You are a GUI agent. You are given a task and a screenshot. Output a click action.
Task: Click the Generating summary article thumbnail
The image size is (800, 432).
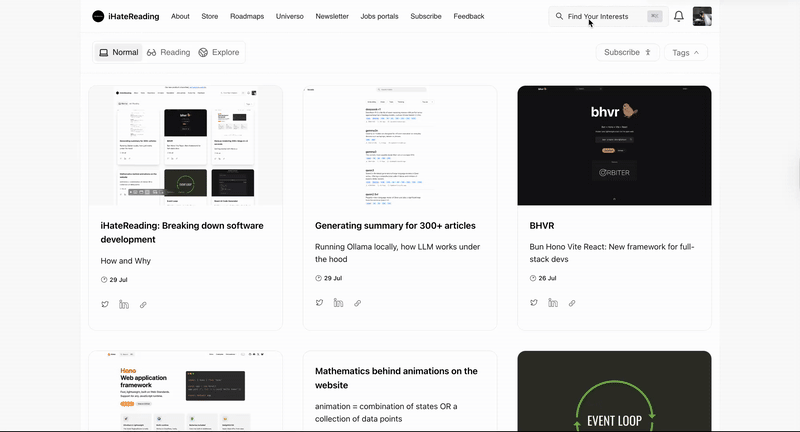[x=400, y=146]
